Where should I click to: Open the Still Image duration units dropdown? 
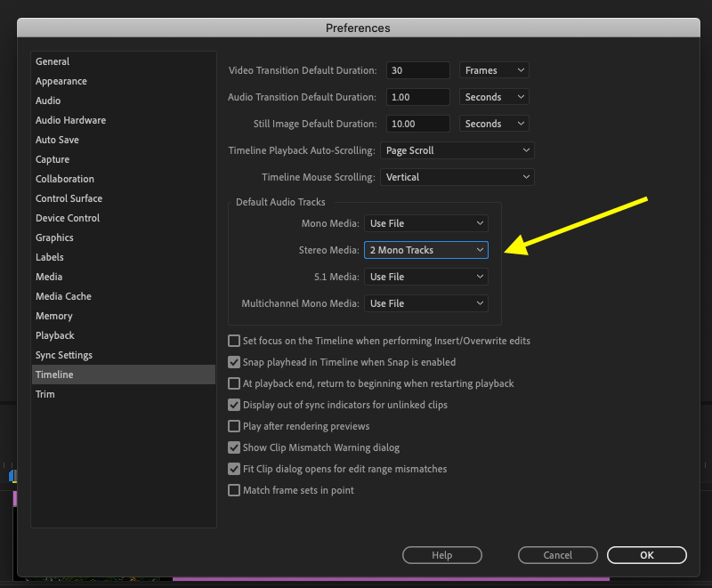tap(494, 124)
